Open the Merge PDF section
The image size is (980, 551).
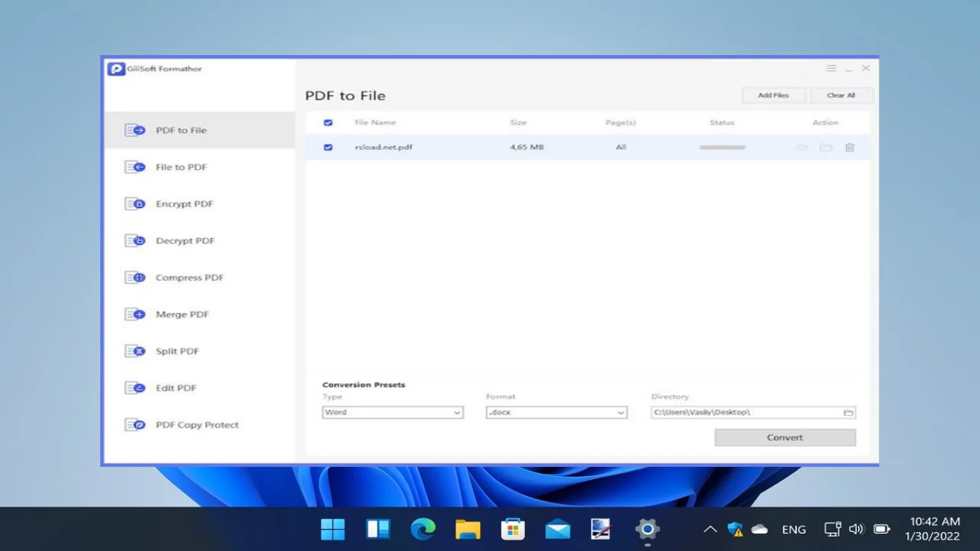pyautogui.click(x=199, y=314)
